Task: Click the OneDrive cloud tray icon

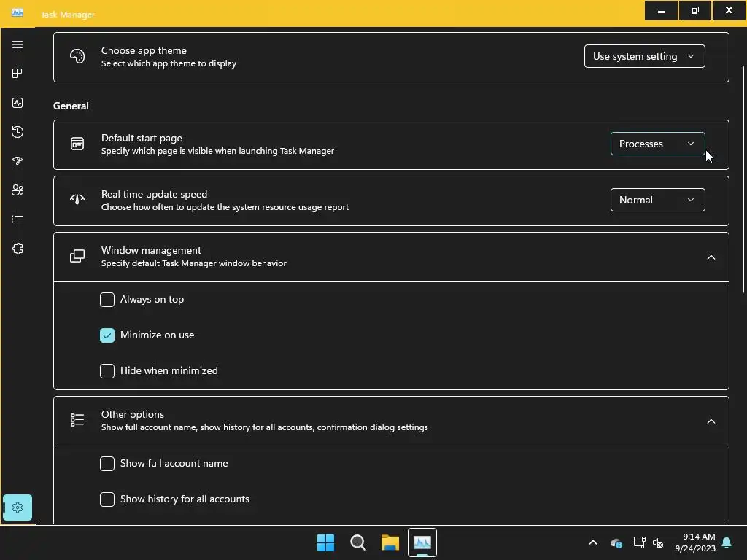Action: tap(616, 542)
